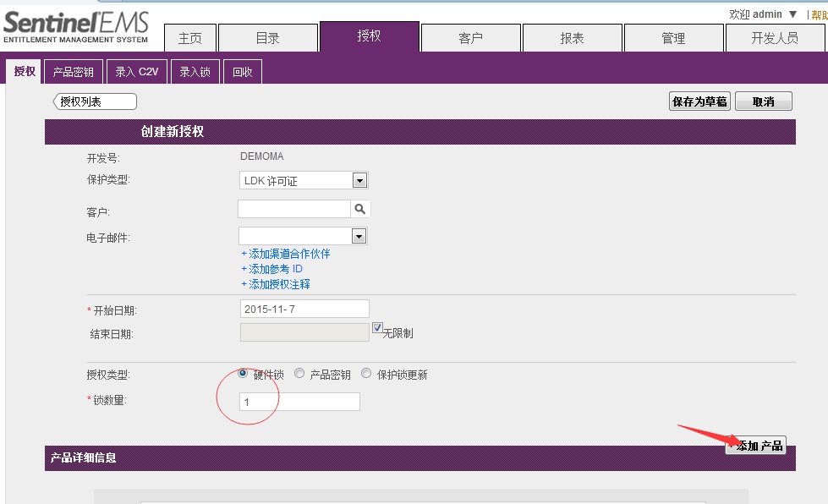Select the 产品密钥 radio button

tap(299, 374)
